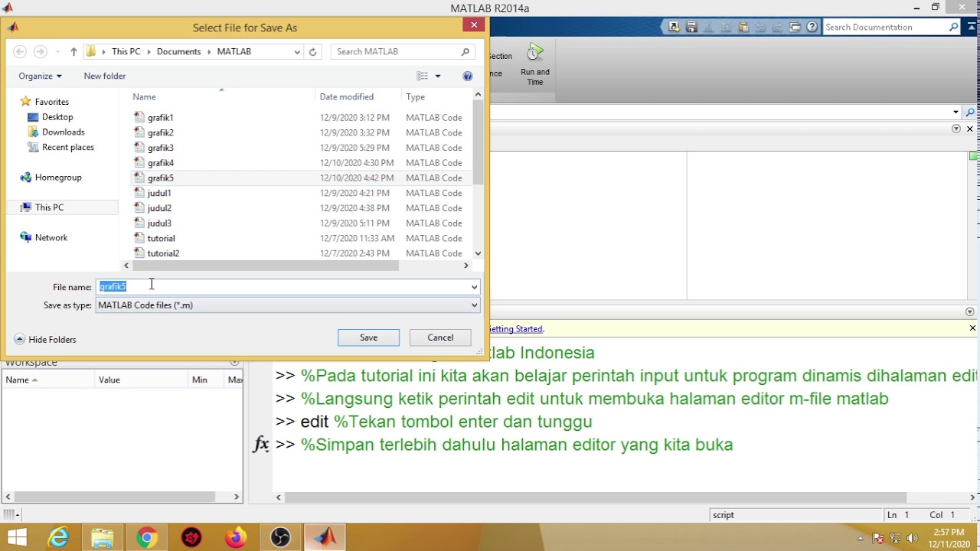Expand the address bar path history dropdown
This screenshot has width=980, height=551.
[297, 51]
